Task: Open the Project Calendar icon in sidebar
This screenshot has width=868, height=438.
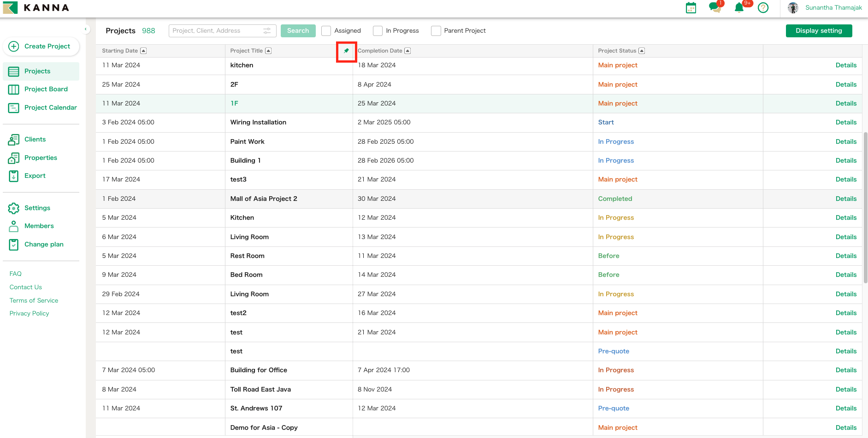Action: (x=14, y=107)
